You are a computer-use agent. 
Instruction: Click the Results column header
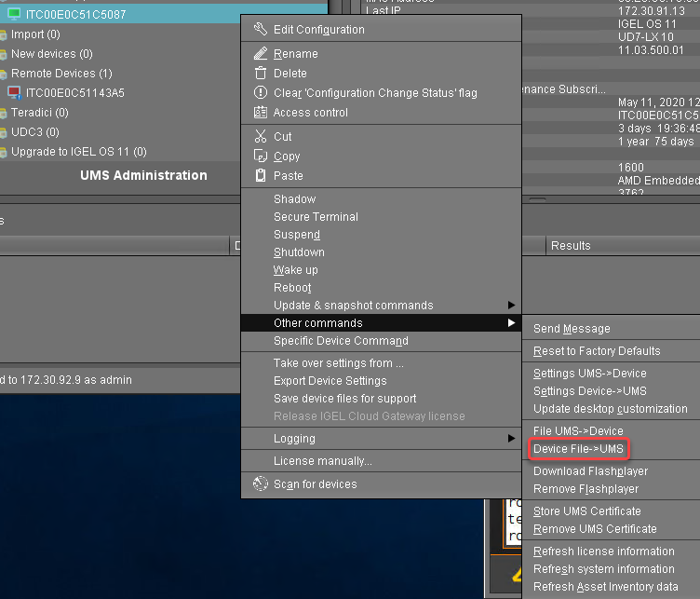point(570,246)
